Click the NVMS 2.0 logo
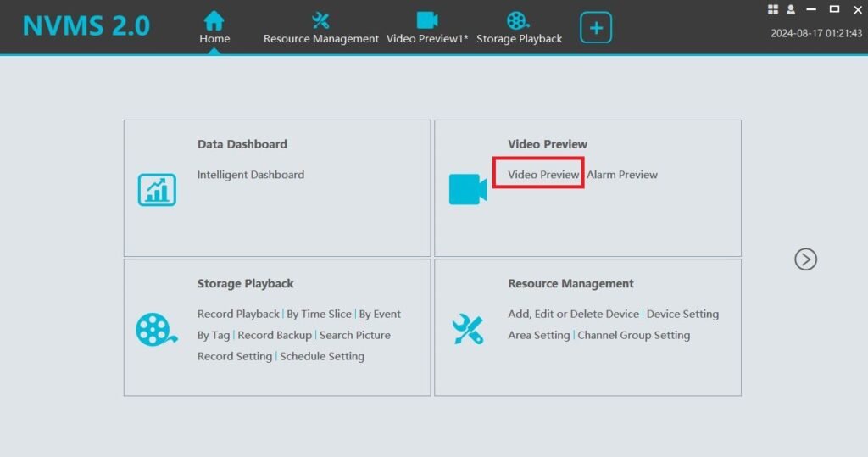Screen dimensions: 868x457 point(86,26)
